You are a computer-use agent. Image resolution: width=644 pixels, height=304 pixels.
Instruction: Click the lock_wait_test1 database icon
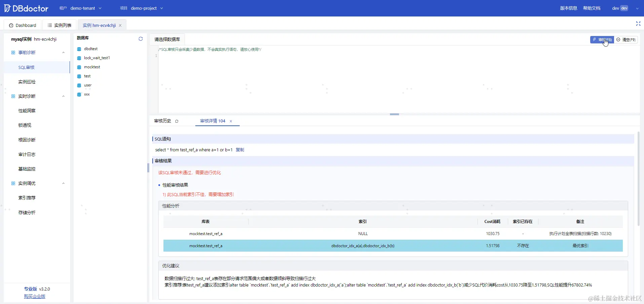coord(79,58)
